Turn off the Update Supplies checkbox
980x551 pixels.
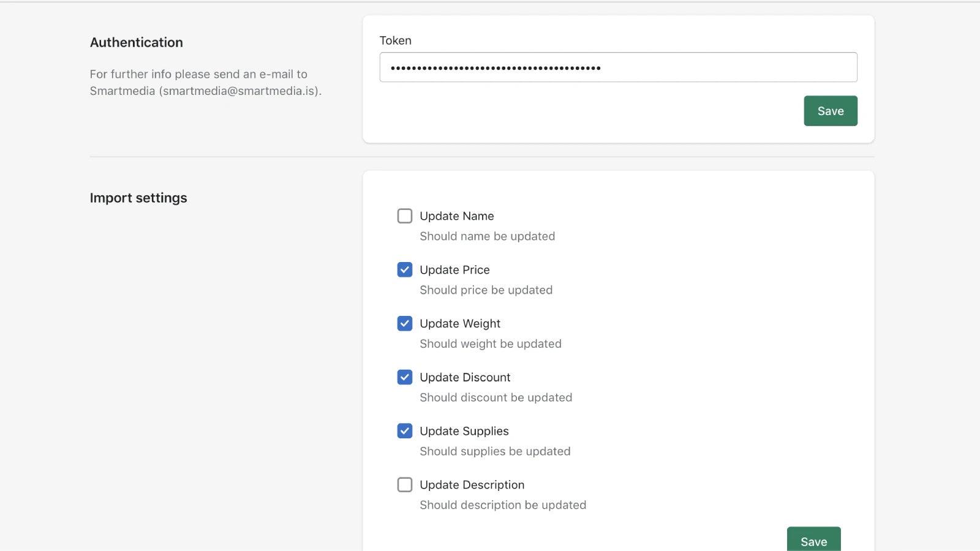[404, 431]
